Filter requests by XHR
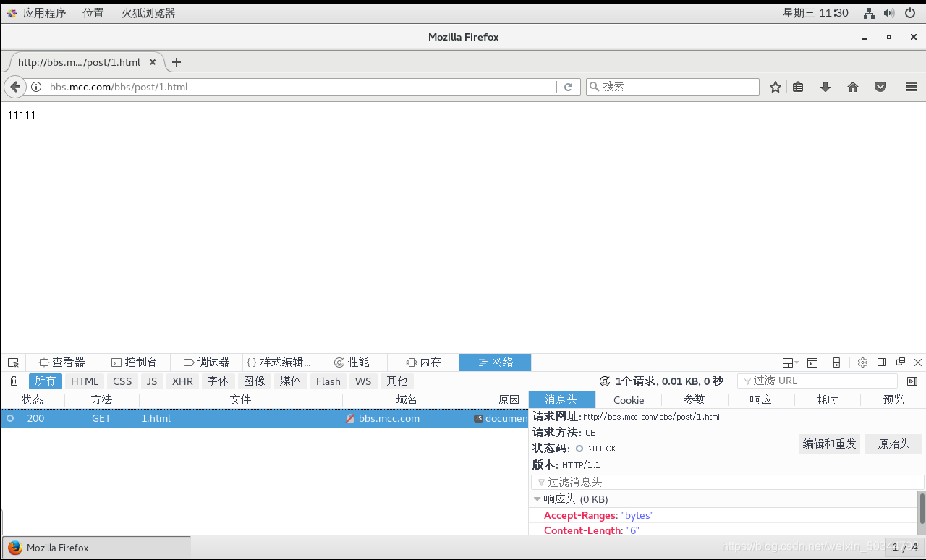The width and height of the screenshot is (926, 560). pyautogui.click(x=182, y=381)
